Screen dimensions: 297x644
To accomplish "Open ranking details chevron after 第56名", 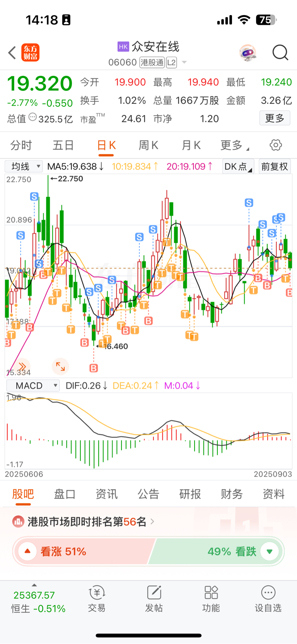I will point(152,522).
